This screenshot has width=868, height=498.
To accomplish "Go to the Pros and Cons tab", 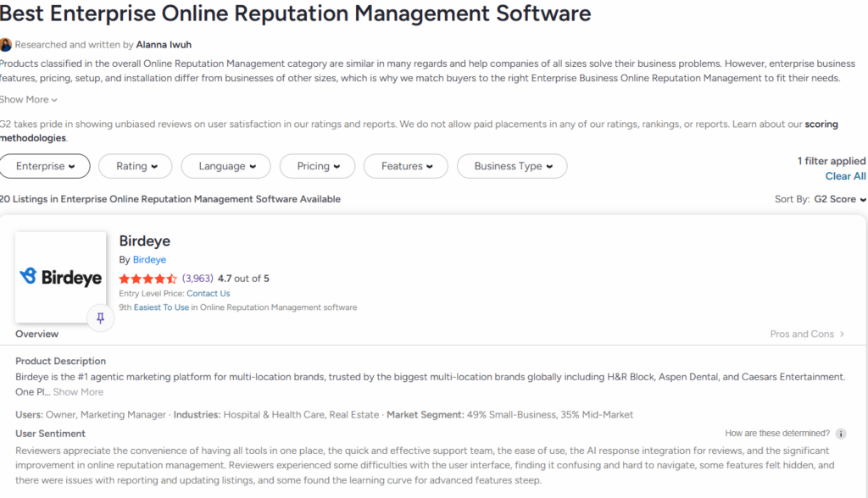I will [807, 335].
